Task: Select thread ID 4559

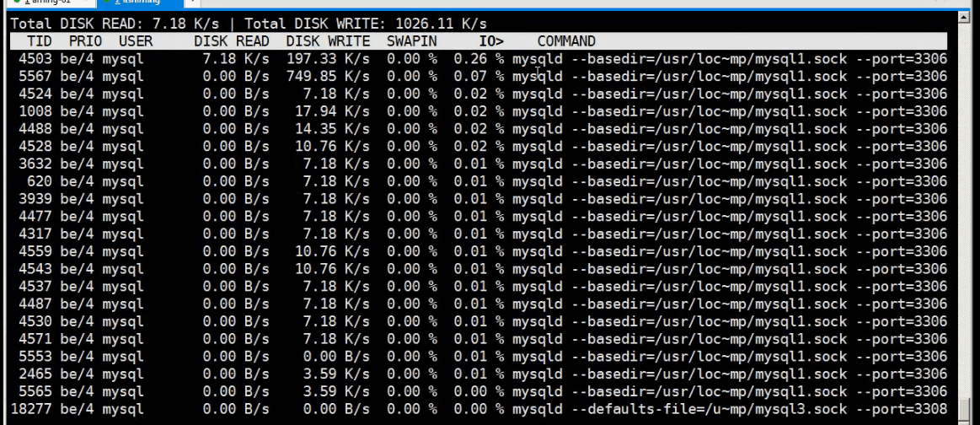Action: coord(35,251)
